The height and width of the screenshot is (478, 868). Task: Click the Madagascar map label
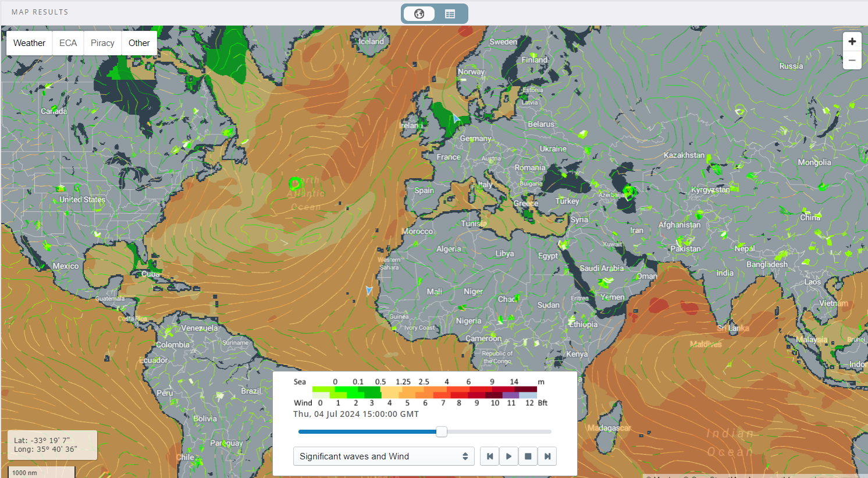(609, 428)
